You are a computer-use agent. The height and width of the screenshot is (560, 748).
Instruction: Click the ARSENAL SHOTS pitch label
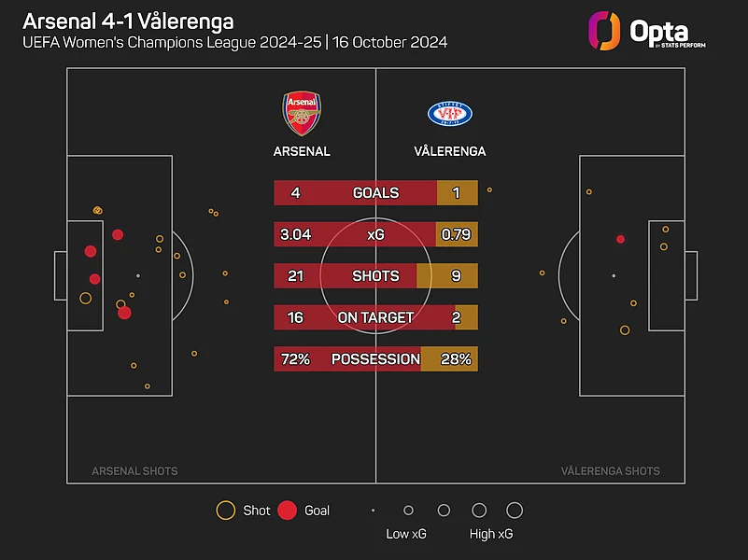click(134, 471)
